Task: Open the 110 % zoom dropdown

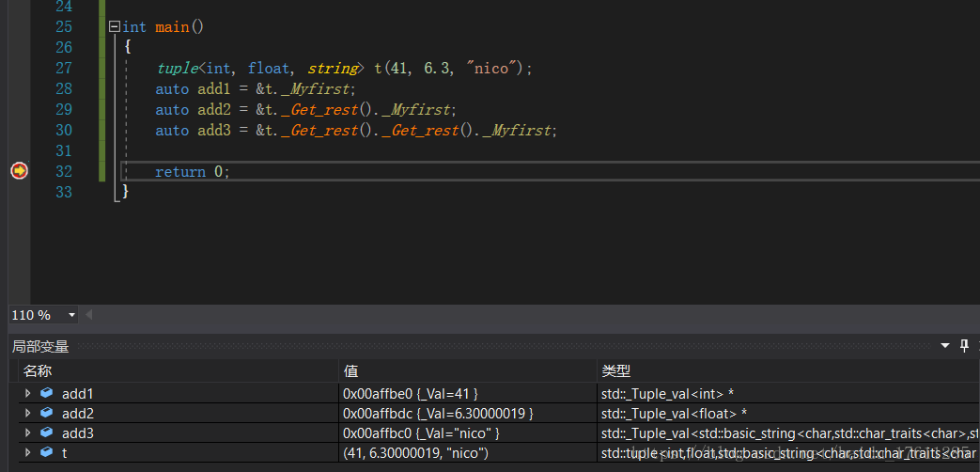Action: coord(71,315)
